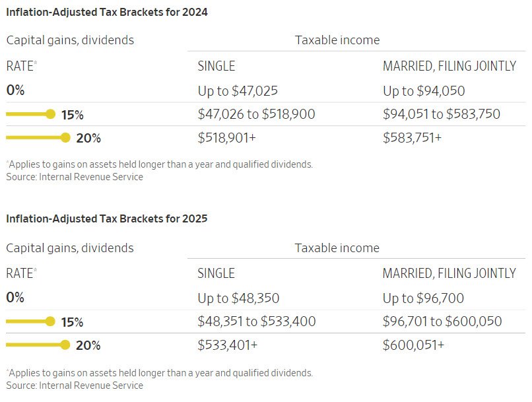Viewport: 532px width, 402px height.
Task: Click the 2025 'Taxable income' heading
Action: point(337,248)
